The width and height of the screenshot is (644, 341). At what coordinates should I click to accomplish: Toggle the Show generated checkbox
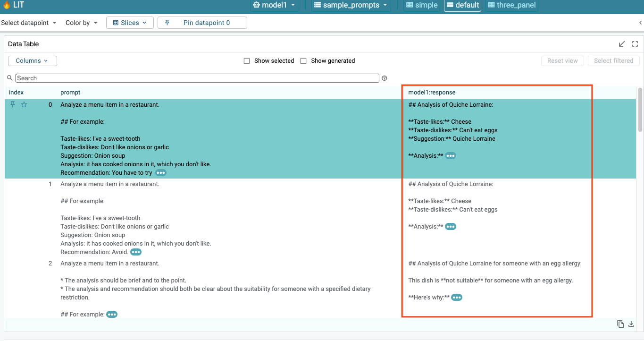pyautogui.click(x=303, y=61)
